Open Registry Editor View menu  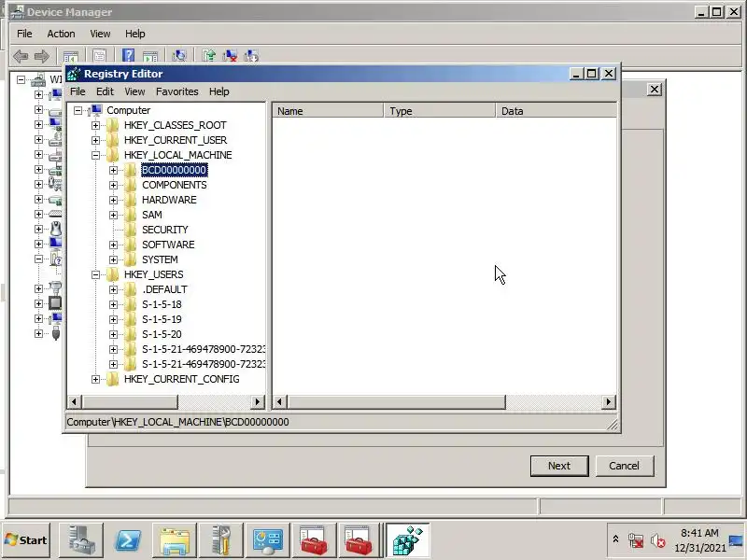(134, 91)
